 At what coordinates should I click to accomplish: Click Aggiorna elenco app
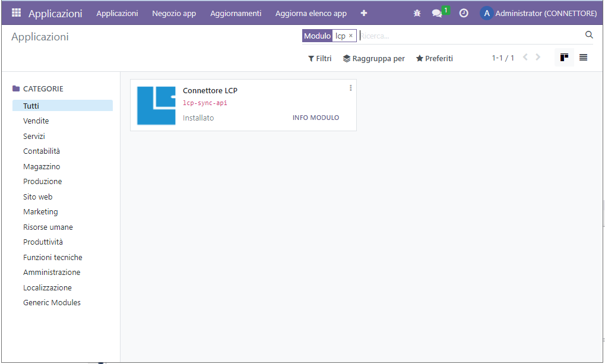point(311,13)
